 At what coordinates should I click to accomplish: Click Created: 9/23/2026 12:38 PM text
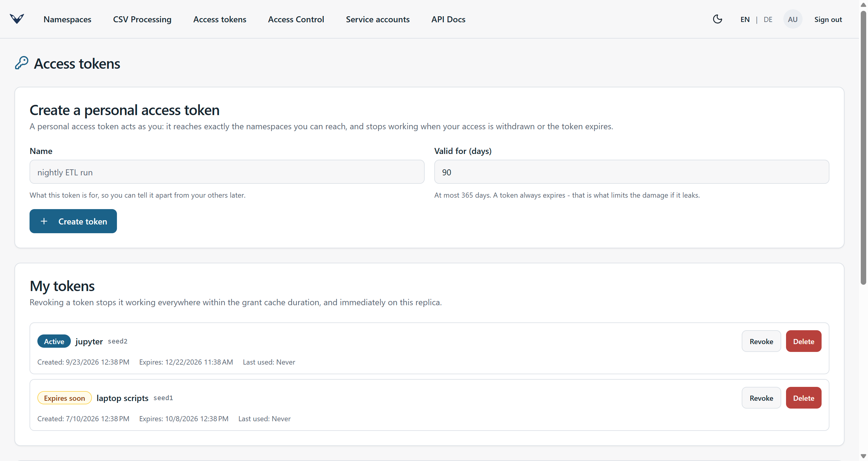[x=83, y=362]
